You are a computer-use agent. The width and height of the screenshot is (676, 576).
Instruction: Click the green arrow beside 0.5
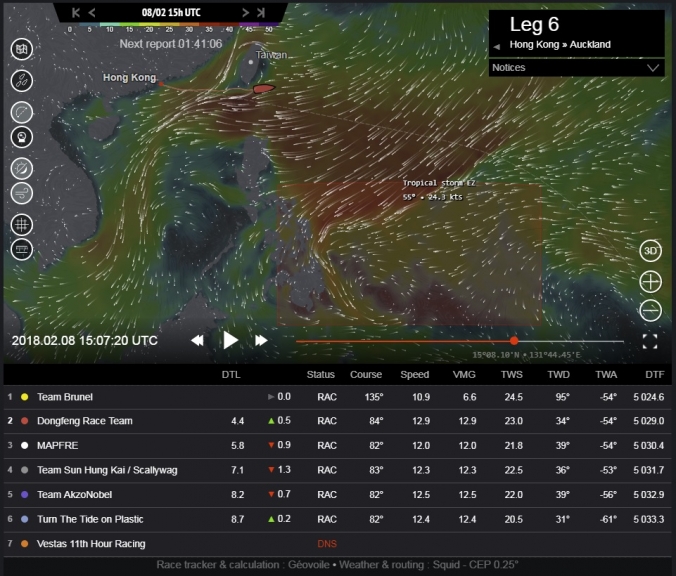271,421
